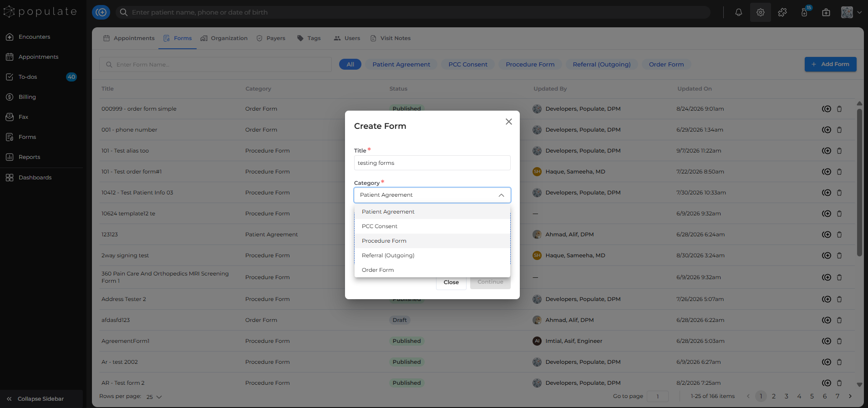This screenshot has height=408, width=868.
Task: Close the Create Form dialog with X
Action: (509, 122)
